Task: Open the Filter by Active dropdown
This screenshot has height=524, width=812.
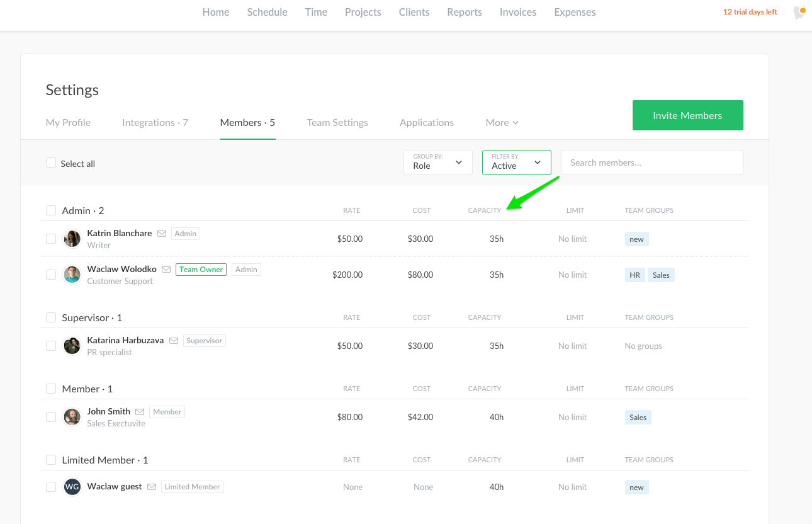Action: (516, 162)
